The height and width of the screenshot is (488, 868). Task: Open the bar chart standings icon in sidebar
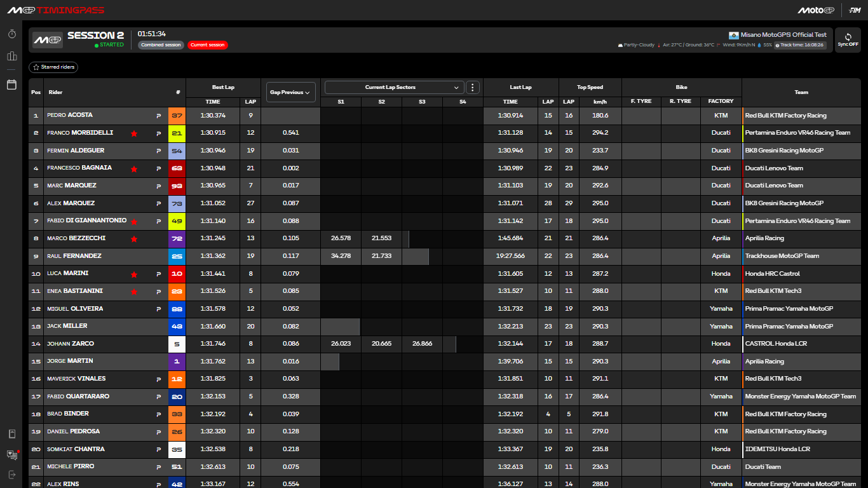(11, 57)
